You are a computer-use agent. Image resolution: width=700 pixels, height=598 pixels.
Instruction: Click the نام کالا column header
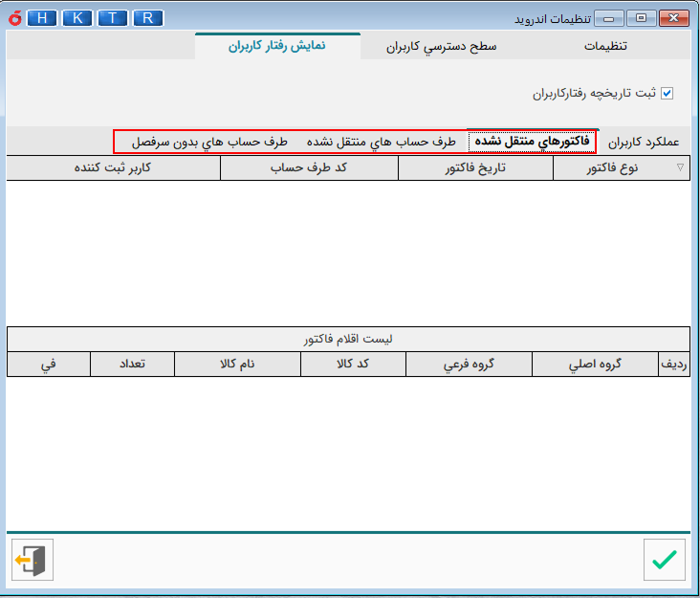click(237, 364)
